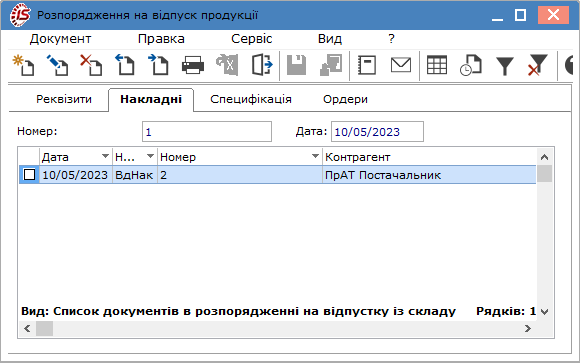Click the IS application logo in title bar
Image resolution: width=580 pixels, height=363 pixels.
[20, 15]
